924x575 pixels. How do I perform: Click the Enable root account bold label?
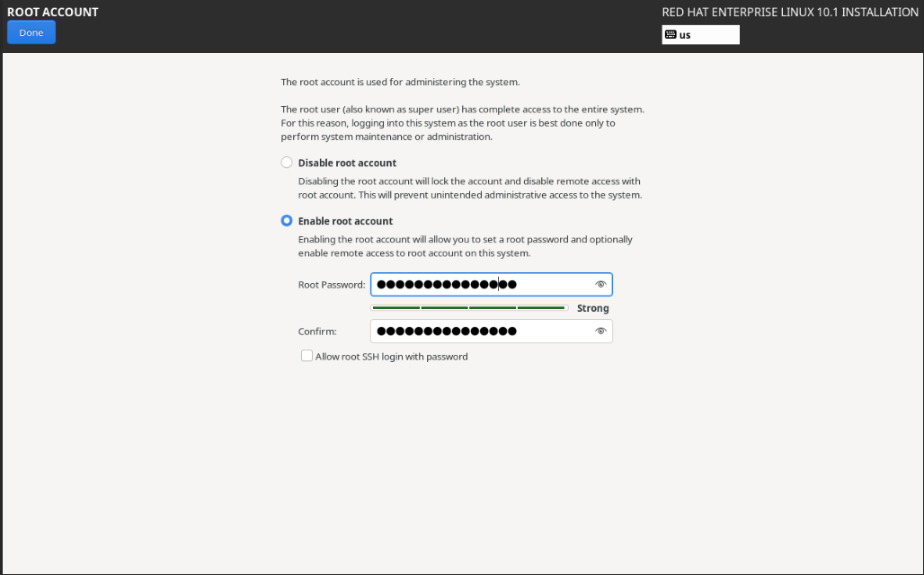pyautogui.click(x=343, y=220)
